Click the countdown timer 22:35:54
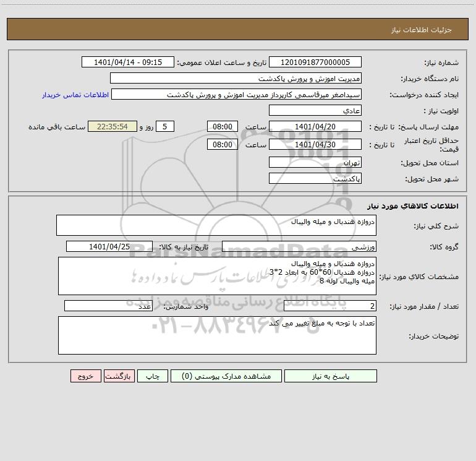 pyautogui.click(x=113, y=126)
